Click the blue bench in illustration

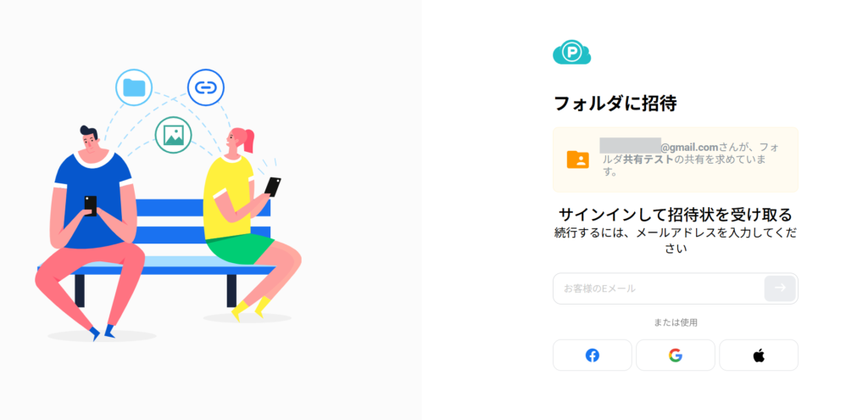tap(156, 252)
